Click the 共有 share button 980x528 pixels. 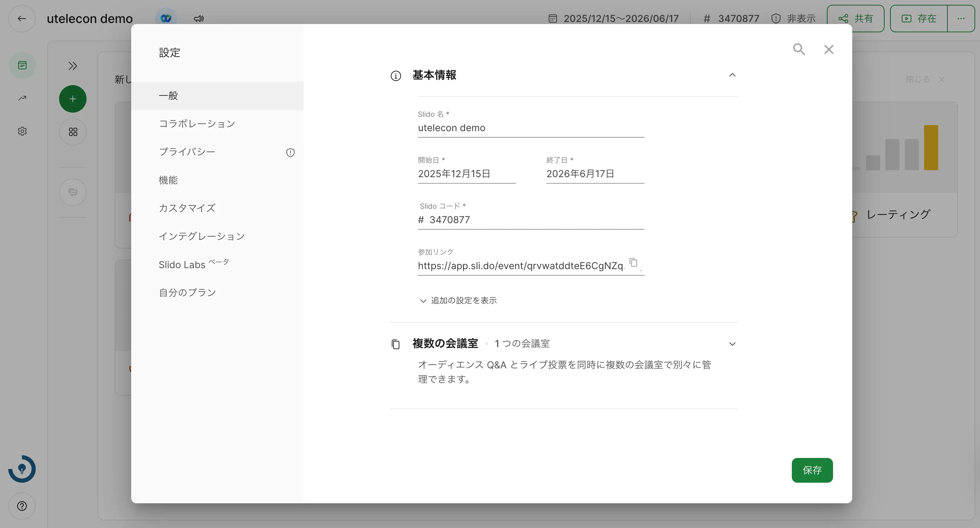[x=855, y=18]
